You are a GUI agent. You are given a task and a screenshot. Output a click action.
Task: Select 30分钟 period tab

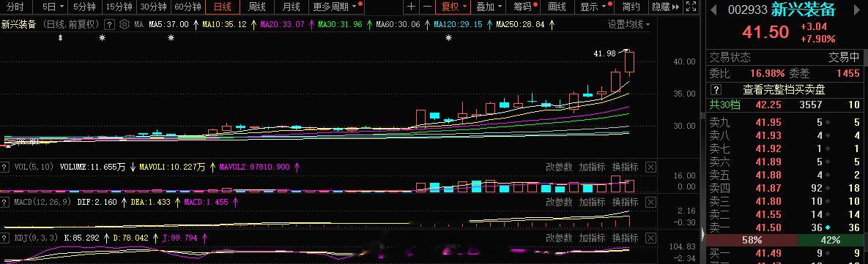coord(153,7)
